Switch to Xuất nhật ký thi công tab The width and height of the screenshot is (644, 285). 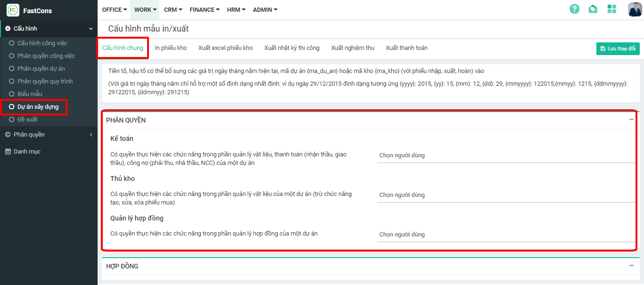click(292, 48)
